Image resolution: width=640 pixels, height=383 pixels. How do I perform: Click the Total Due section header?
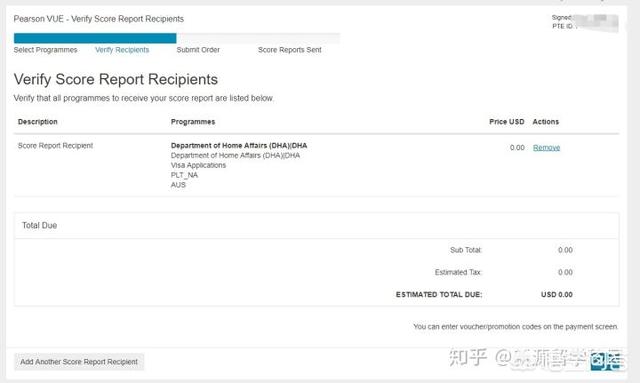click(39, 225)
